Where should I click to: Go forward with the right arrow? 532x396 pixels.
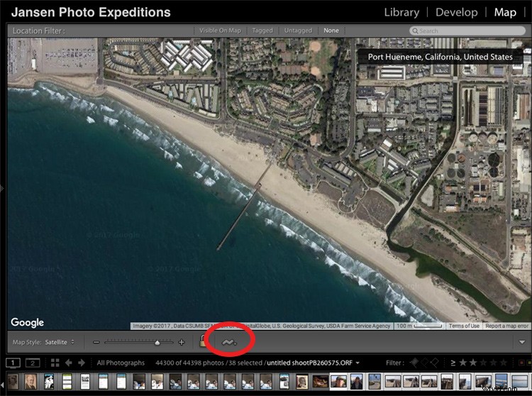coord(82,363)
